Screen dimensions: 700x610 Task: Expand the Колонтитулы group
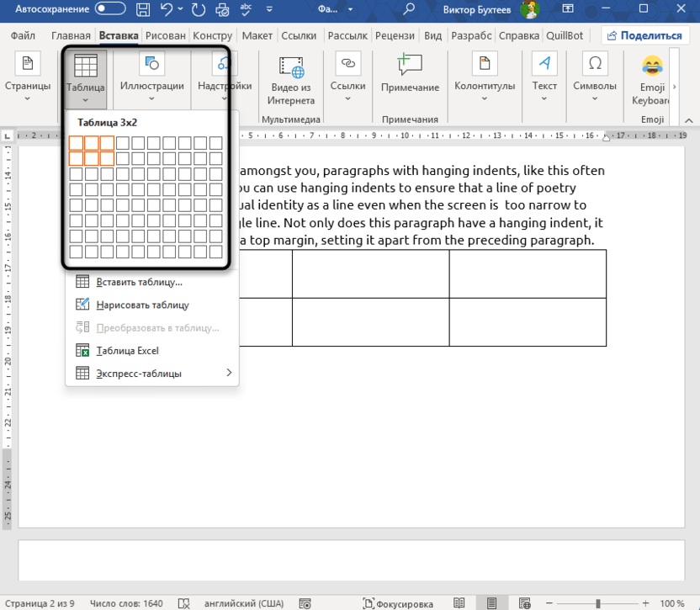[485, 77]
